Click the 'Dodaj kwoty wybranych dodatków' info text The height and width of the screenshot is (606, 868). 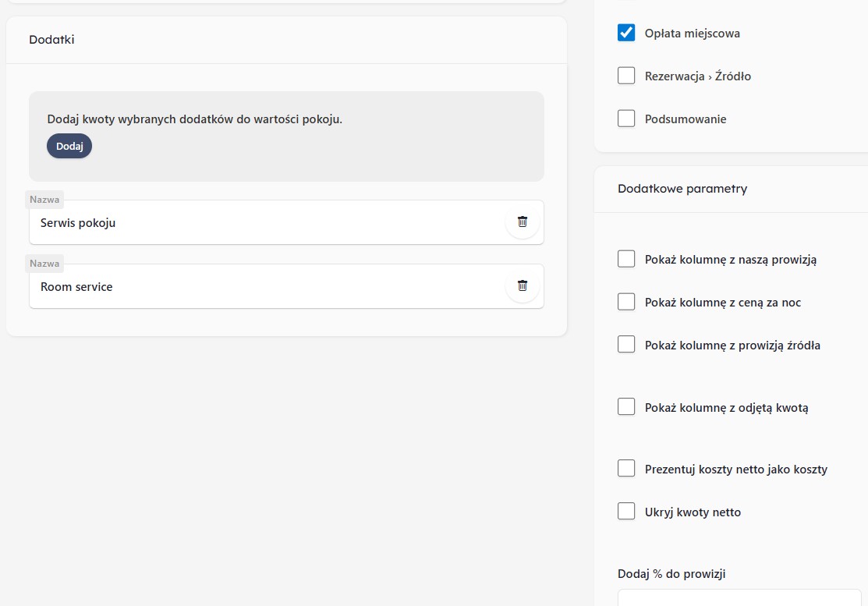coord(194,119)
